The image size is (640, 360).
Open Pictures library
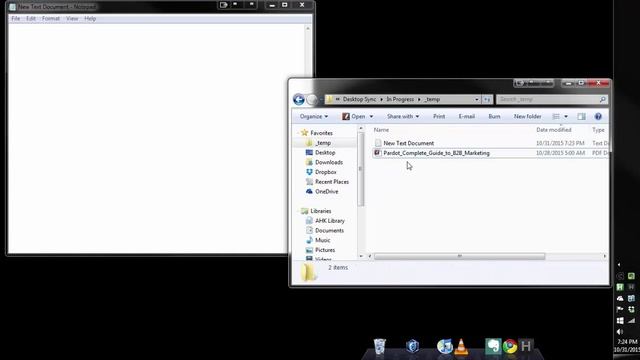[x=325, y=250]
